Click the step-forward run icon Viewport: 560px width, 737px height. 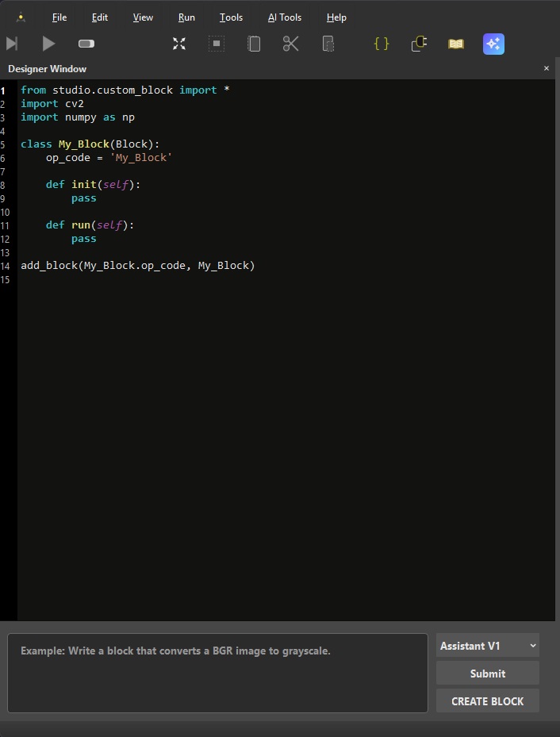point(12,44)
